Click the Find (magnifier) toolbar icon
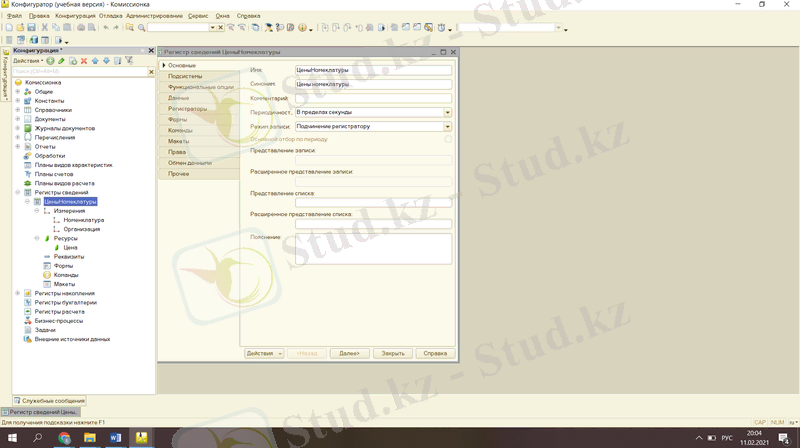The width and height of the screenshot is (800, 448). (142, 28)
